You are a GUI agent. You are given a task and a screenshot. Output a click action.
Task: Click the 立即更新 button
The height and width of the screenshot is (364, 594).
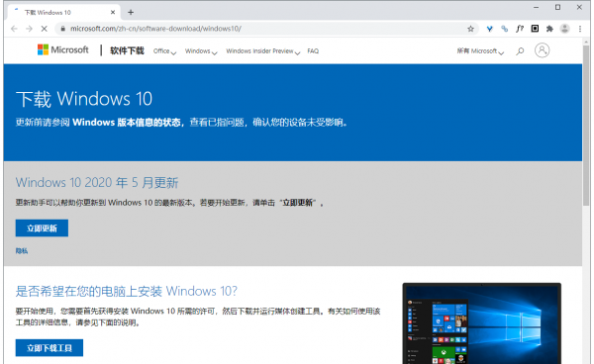42,228
